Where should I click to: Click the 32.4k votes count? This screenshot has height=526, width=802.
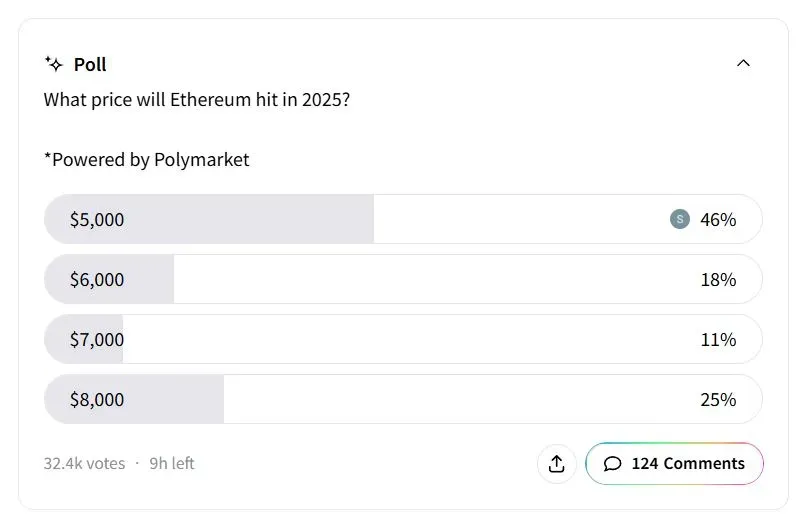coord(84,463)
